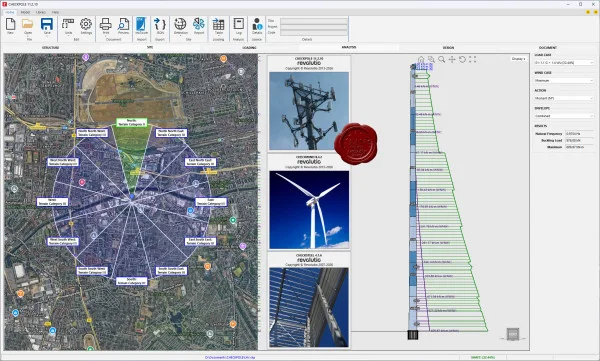Click the file path in status bar
Image resolution: width=600 pixels, height=361 pixels.
(230, 357)
